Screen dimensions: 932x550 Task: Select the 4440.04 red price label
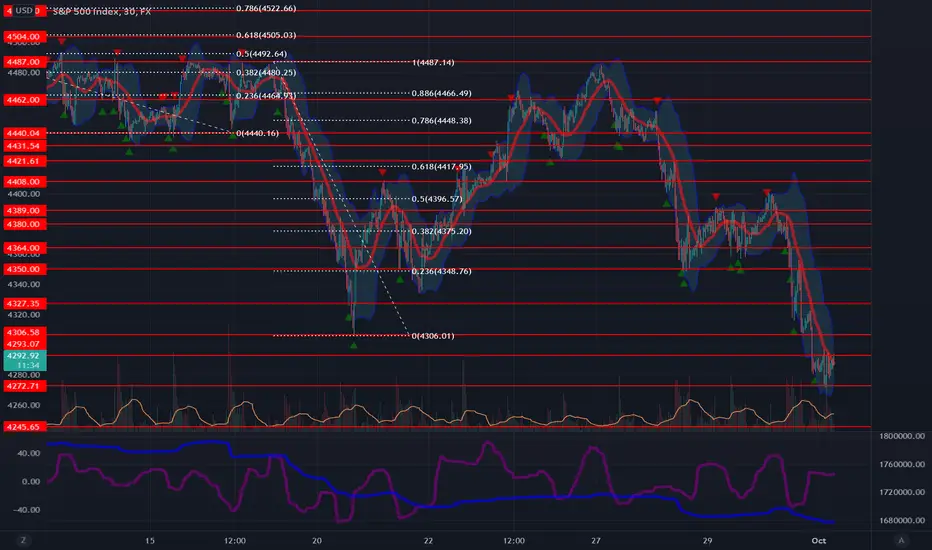pos(23,133)
